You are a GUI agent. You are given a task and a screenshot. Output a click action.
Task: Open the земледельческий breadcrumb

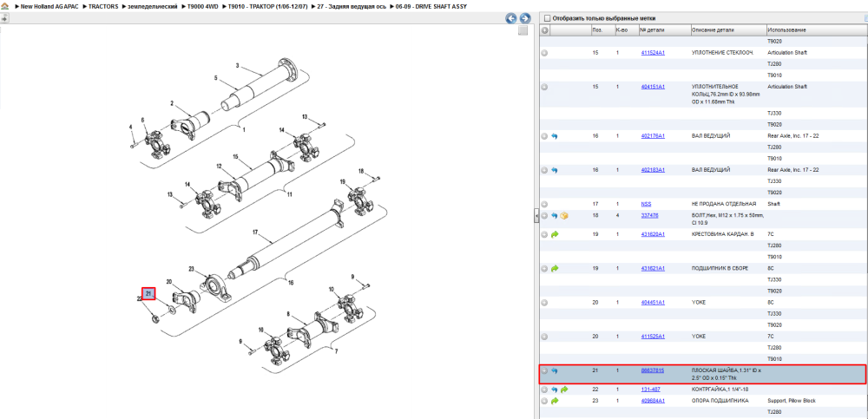[153, 6]
